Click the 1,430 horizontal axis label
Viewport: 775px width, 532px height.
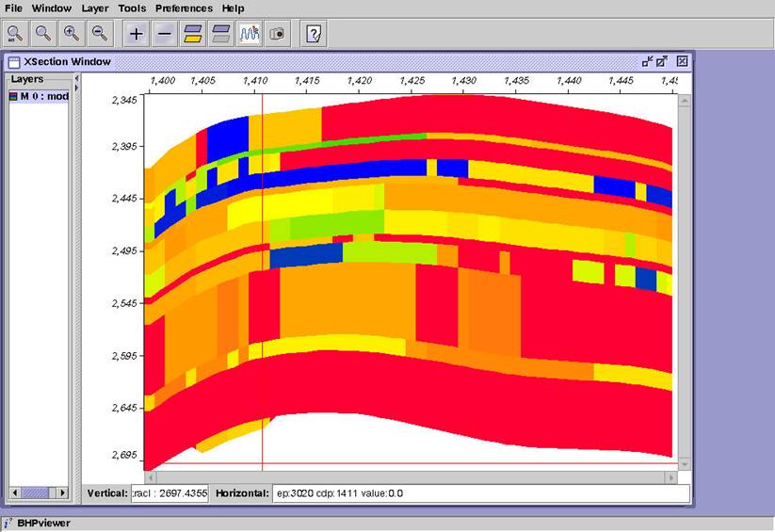[463, 81]
